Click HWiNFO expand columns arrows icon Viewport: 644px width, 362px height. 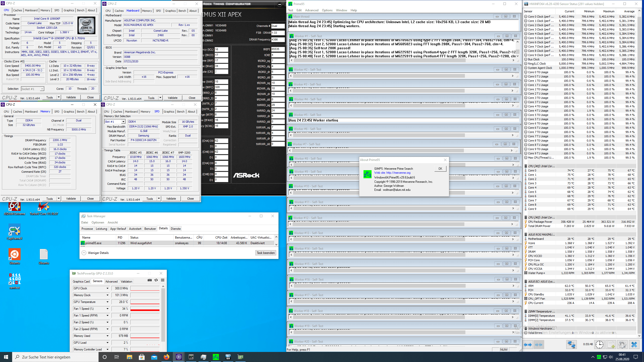pyautogui.click(x=528, y=345)
